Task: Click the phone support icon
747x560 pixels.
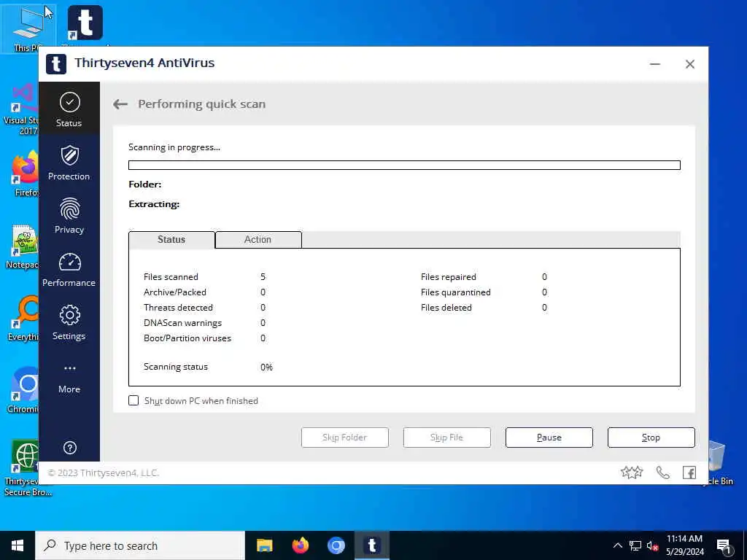Action: [662, 472]
